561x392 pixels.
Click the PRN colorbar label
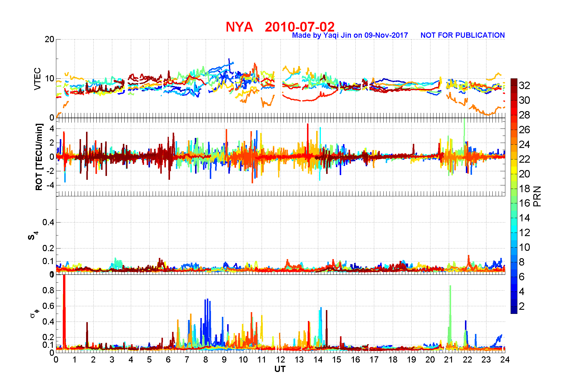pyautogui.click(x=537, y=196)
